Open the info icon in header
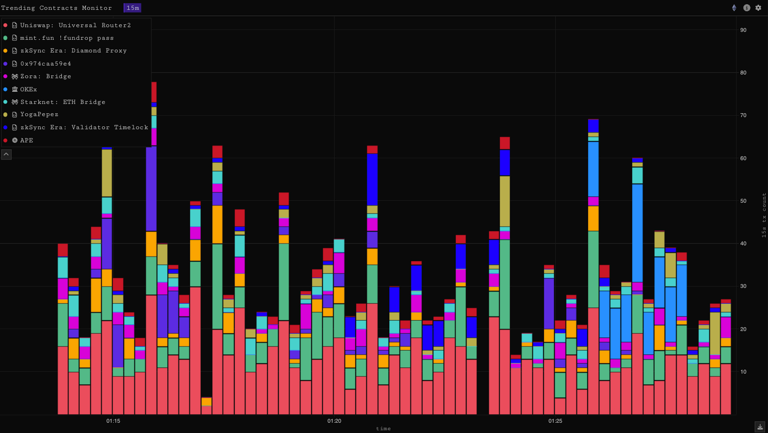The width and height of the screenshot is (768, 433). (746, 8)
